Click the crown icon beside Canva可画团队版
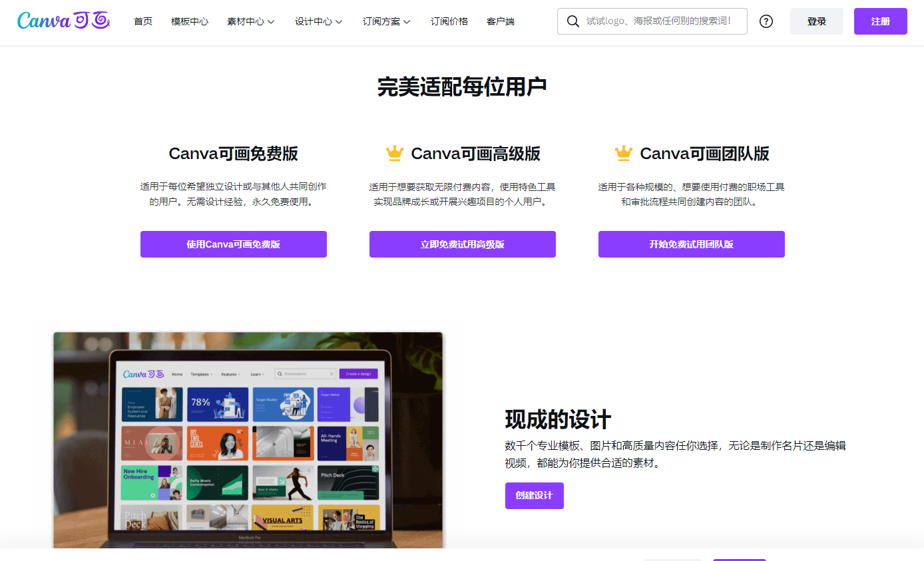Viewport: 924px width, 561px height. (x=624, y=154)
